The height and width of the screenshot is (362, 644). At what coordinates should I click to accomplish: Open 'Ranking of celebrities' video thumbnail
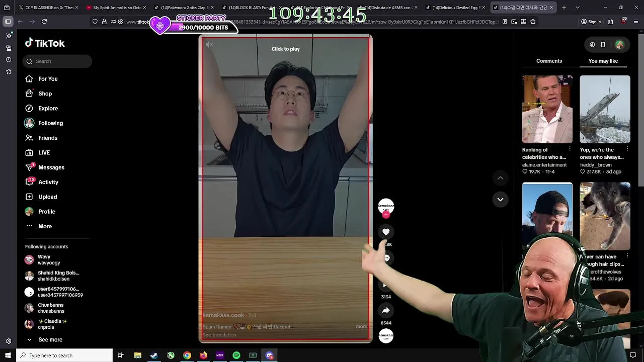click(x=547, y=109)
